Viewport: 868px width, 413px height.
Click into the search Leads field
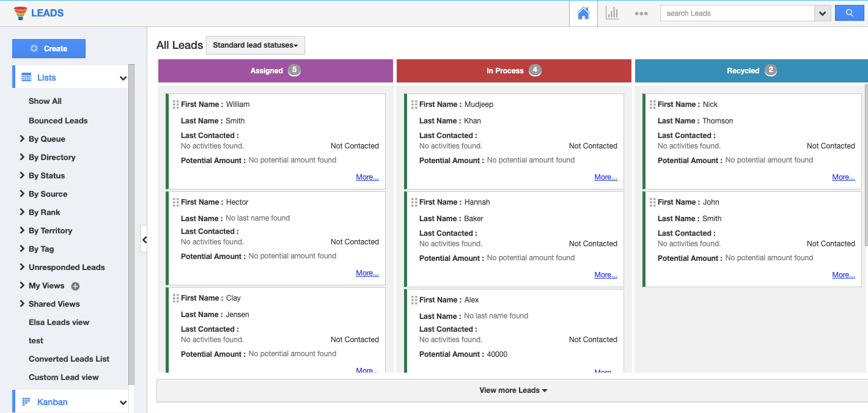(737, 13)
